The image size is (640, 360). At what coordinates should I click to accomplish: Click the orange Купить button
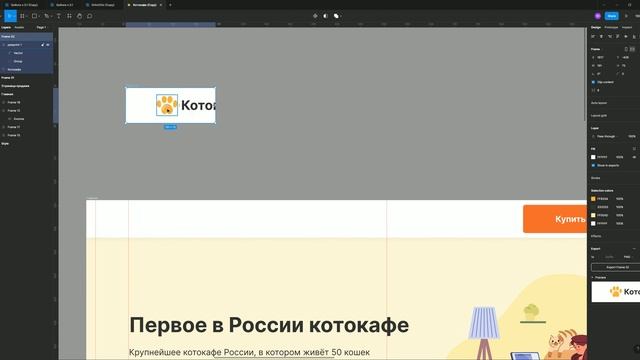555,219
